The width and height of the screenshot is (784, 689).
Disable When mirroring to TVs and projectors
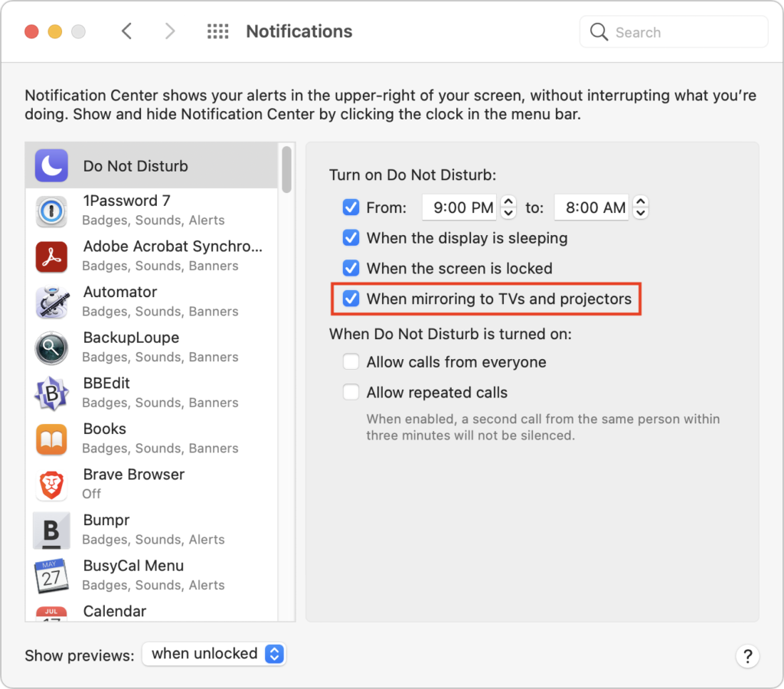point(351,299)
